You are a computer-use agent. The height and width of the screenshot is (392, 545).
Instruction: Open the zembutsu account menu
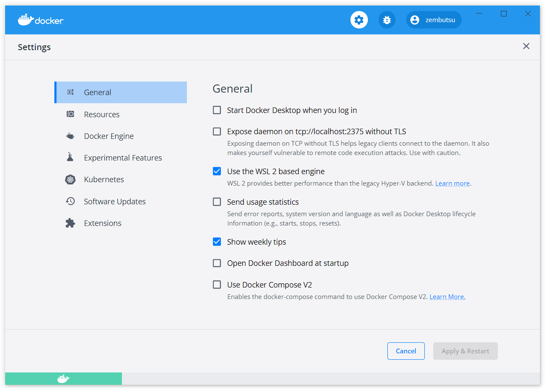[434, 20]
